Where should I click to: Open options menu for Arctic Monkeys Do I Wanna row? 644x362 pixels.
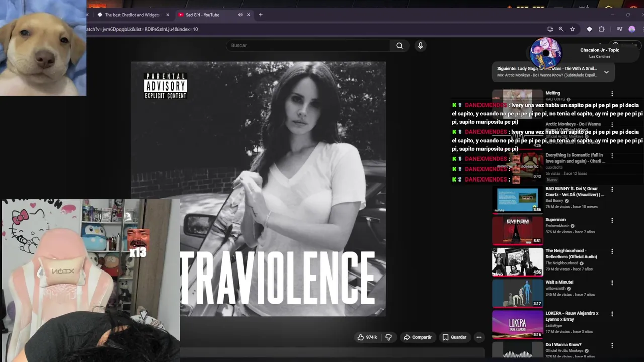pos(612,124)
